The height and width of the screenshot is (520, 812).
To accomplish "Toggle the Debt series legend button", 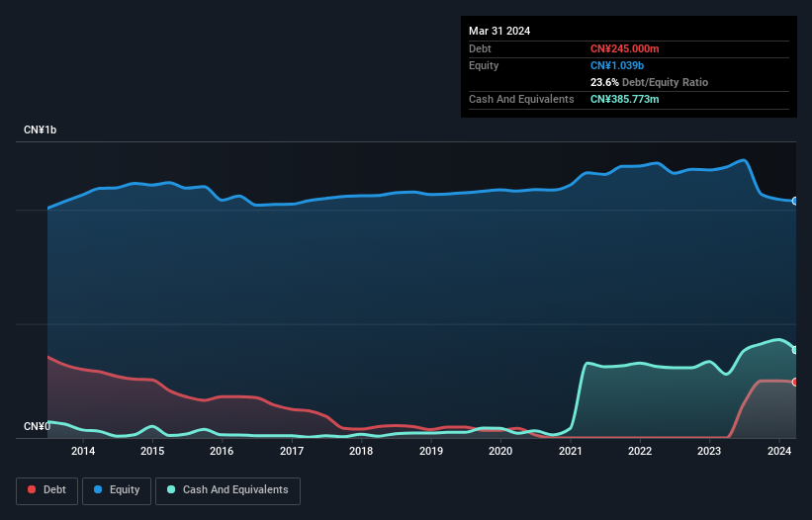I will pyautogui.click(x=47, y=490).
